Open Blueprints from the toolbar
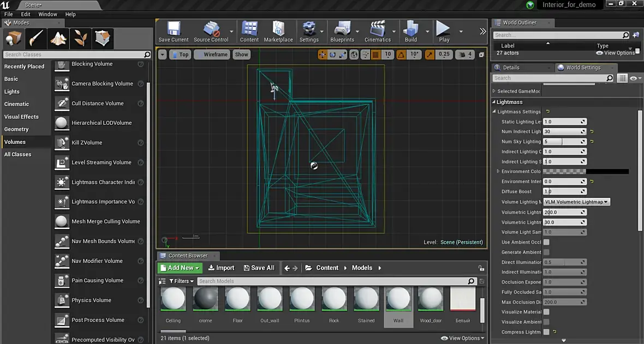Screen dimensions: 644x344 [x=342, y=32]
